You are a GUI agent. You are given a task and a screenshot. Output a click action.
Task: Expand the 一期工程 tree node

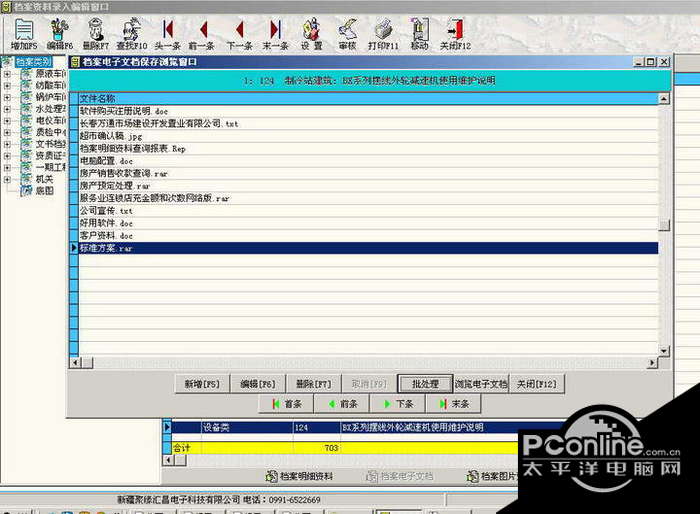click(7, 167)
